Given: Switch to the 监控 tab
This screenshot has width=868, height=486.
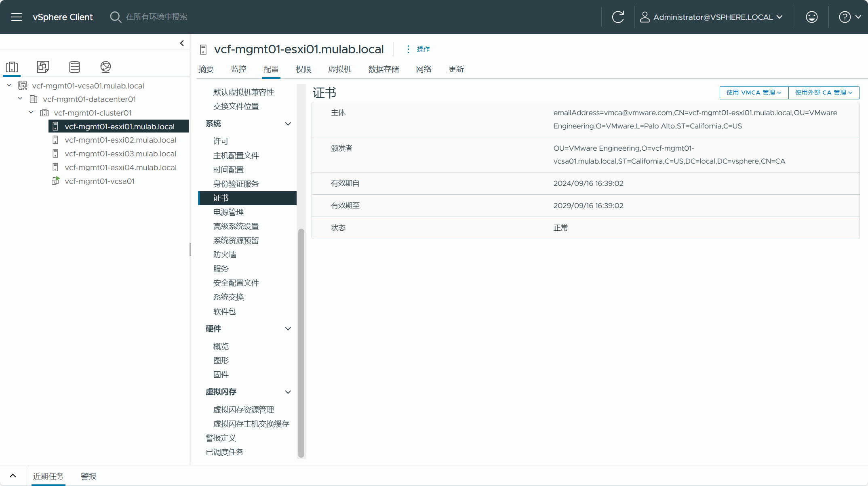Looking at the screenshot, I should (238, 69).
